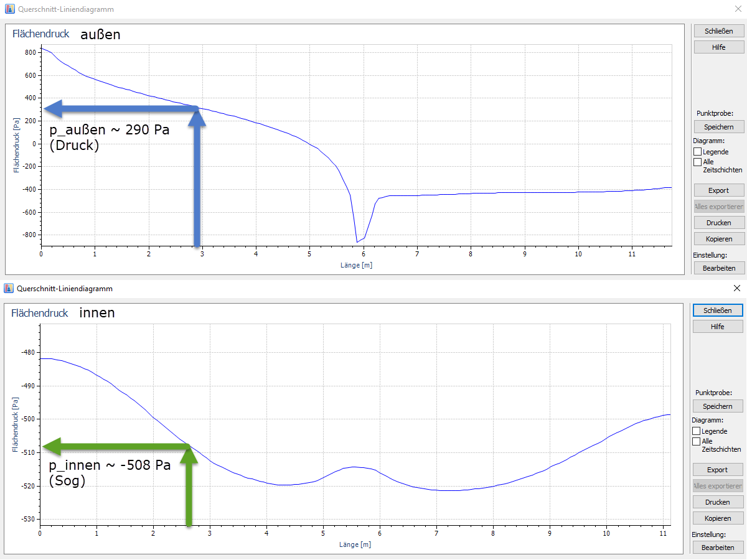Enable Alle Zeitschichten in the upper diagram
747x560 pixels.
coord(698,162)
